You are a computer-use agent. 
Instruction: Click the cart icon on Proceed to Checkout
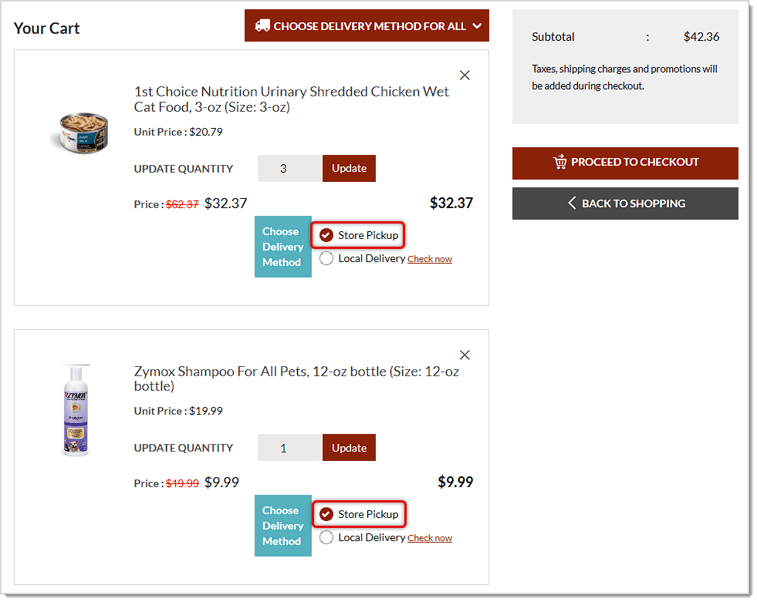560,162
